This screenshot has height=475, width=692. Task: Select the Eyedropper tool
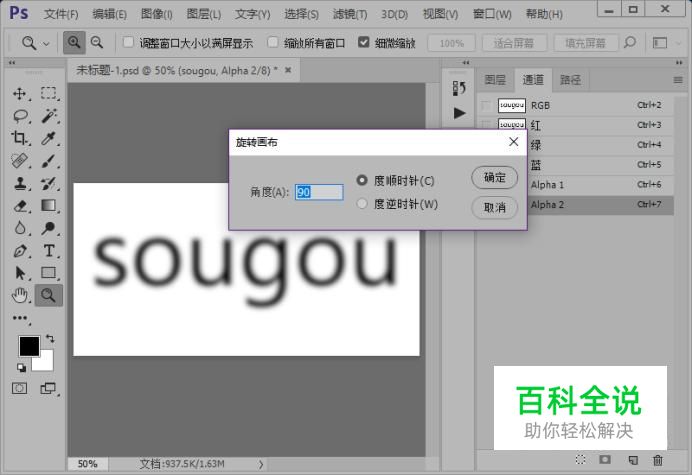[x=49, y=138]
